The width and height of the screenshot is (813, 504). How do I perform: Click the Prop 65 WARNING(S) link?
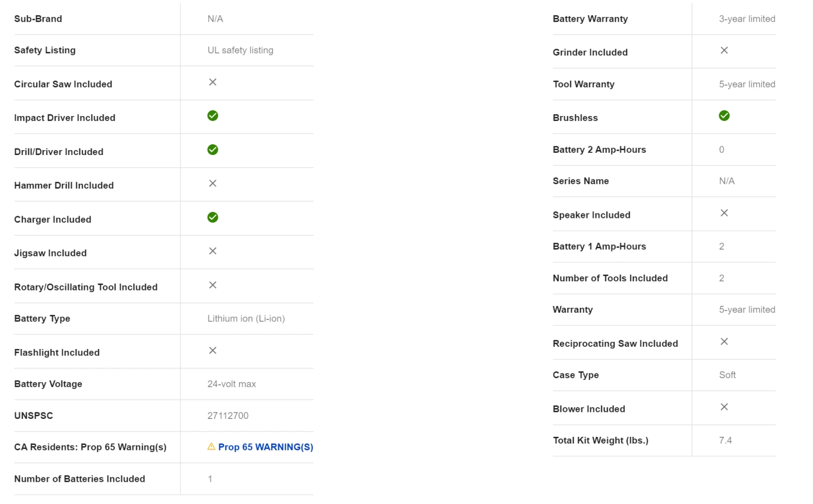pos(266,447)
